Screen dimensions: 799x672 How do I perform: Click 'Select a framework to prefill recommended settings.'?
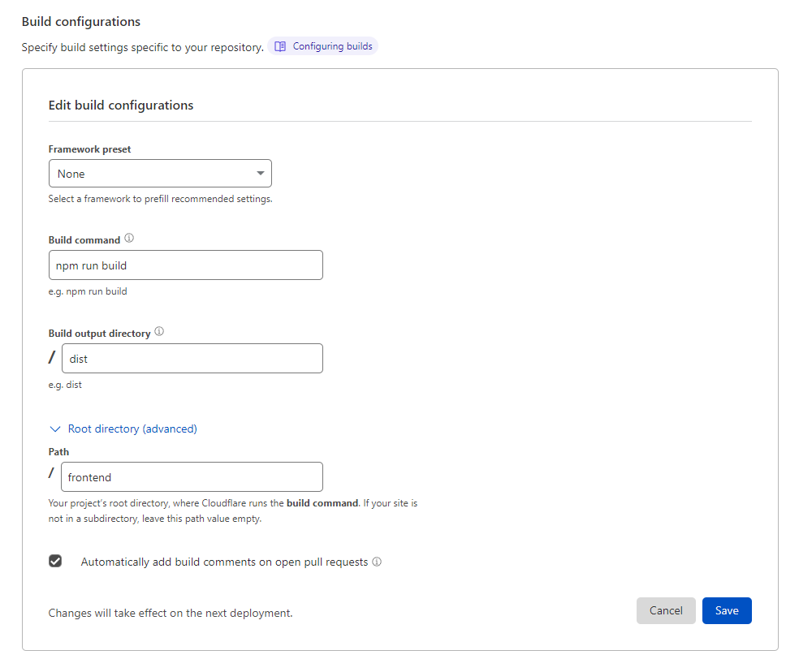tap(161, 199)
